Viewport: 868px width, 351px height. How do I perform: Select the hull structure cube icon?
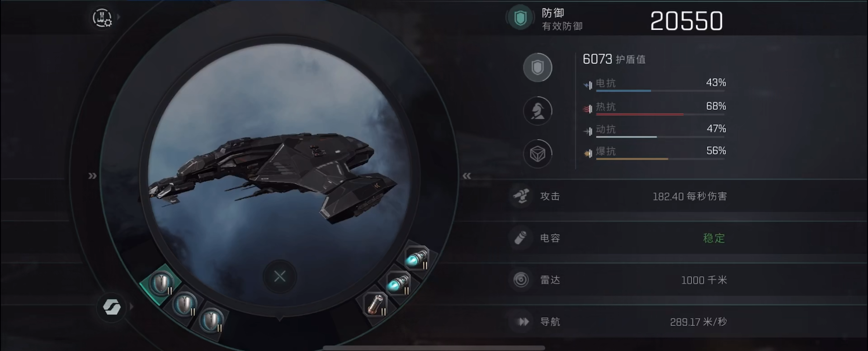pyautogui.click(x=538, y=154)
